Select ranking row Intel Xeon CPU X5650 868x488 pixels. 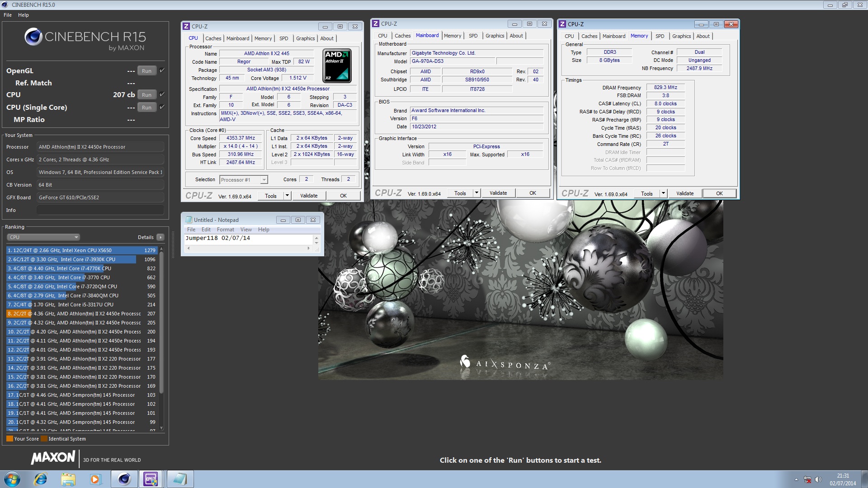click(82, 250)
